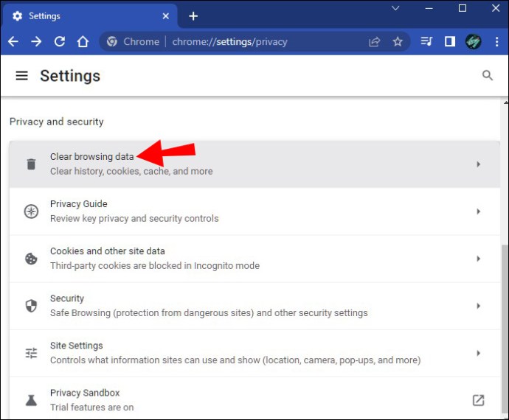Close the Settings tab

coord(165,16)
